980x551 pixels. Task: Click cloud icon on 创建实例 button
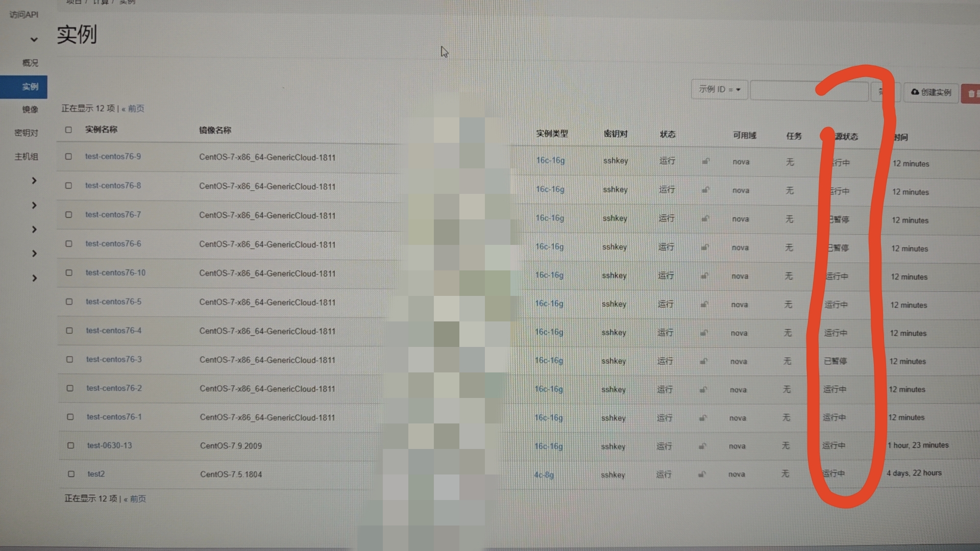pos(915,92)
